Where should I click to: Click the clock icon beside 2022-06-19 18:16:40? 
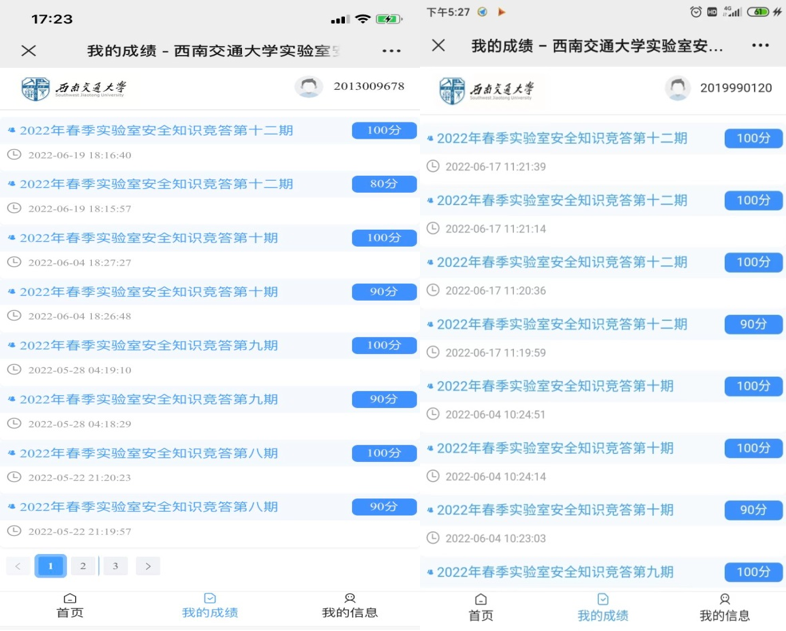pyautogui.click(x=14, y=155)
